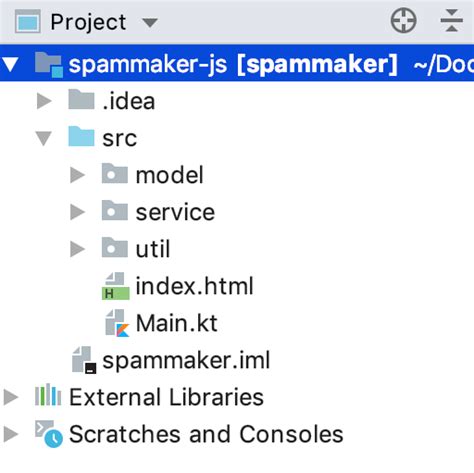
Task: Collapse the src folder
Action: click(x=44, y=138)
